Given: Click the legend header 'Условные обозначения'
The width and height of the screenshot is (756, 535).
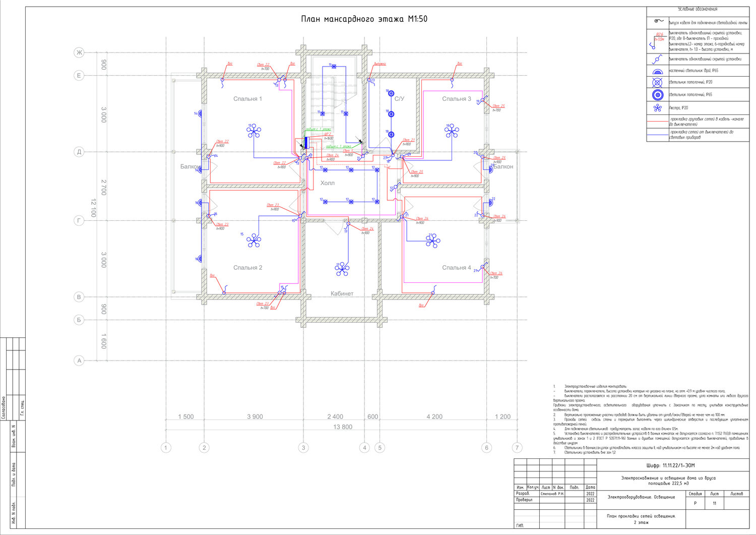Looking at the screenshot, I should coord(698,9).
